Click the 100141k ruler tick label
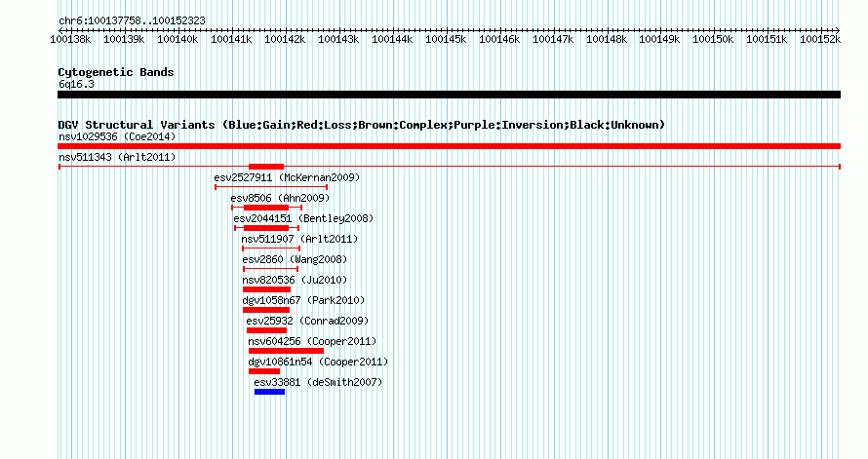The width and height of the screenshot is (868, 459). pyautogui.click(x=231, y=39)
